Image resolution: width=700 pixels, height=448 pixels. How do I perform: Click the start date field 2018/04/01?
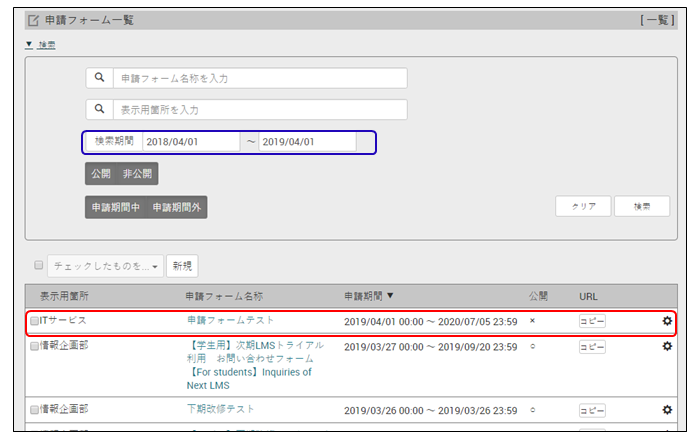191,142
